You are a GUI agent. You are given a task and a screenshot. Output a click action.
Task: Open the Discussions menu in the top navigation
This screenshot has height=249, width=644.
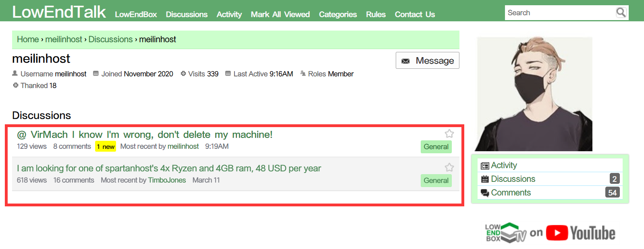tap(187, 14)
